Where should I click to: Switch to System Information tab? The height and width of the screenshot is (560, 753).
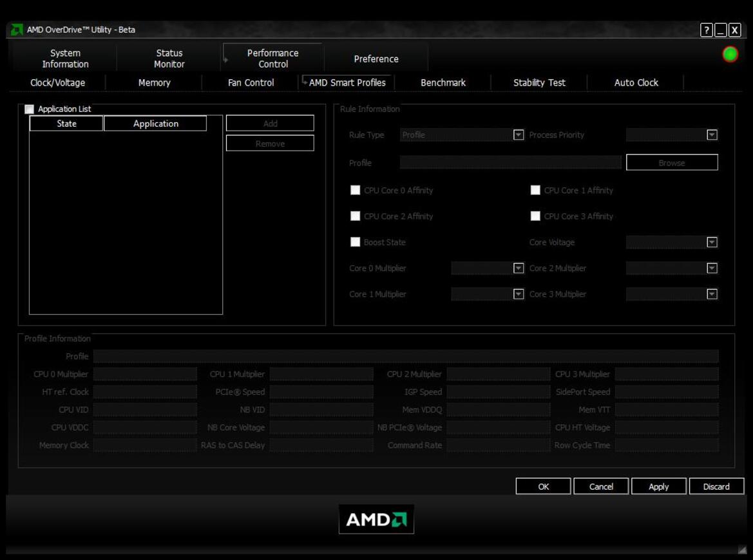[x=65, y=59]
